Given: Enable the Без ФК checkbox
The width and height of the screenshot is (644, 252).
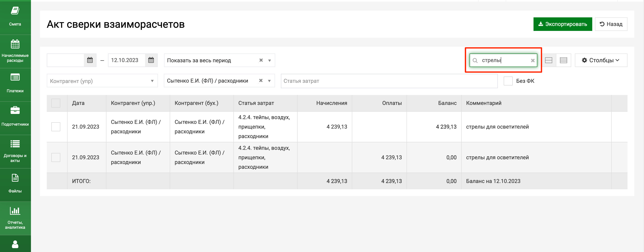Looking at the screenshot, I should tap(508, 81).
